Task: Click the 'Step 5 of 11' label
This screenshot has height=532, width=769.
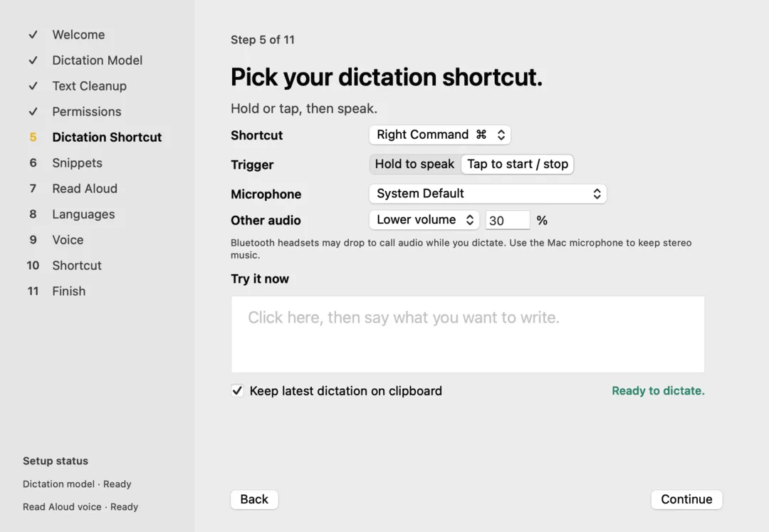Action: [262, 40]
